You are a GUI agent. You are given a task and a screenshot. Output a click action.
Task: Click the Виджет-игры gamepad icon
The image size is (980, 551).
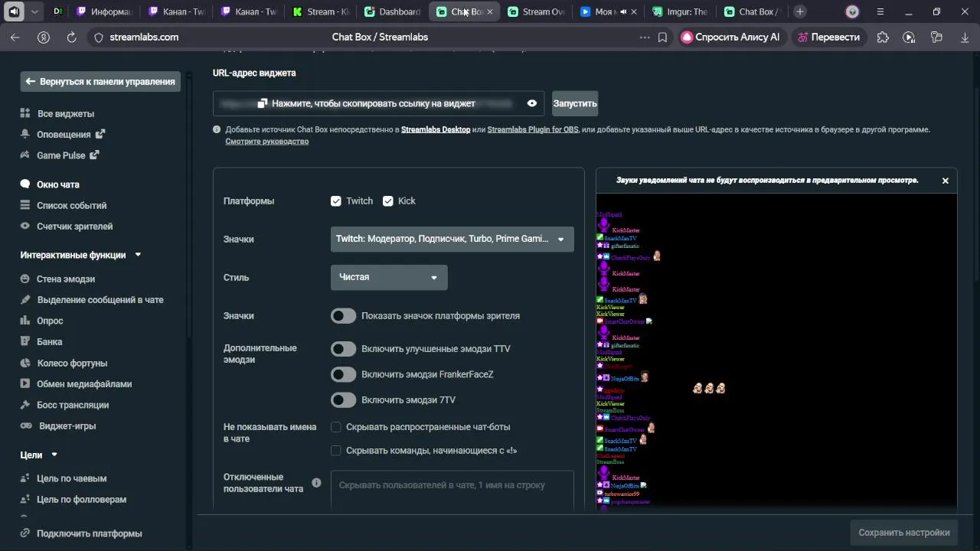coord(26,425)
